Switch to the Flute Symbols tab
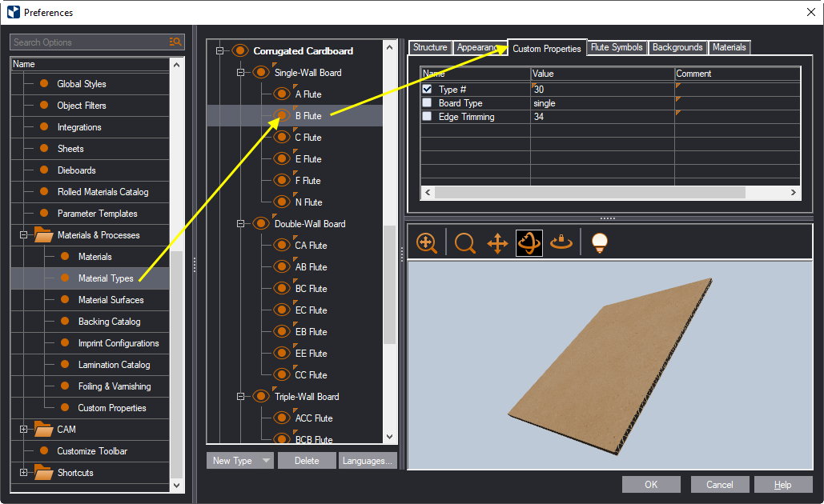The height and width of the screenshot is (504, 824). [x=617, y=48]
